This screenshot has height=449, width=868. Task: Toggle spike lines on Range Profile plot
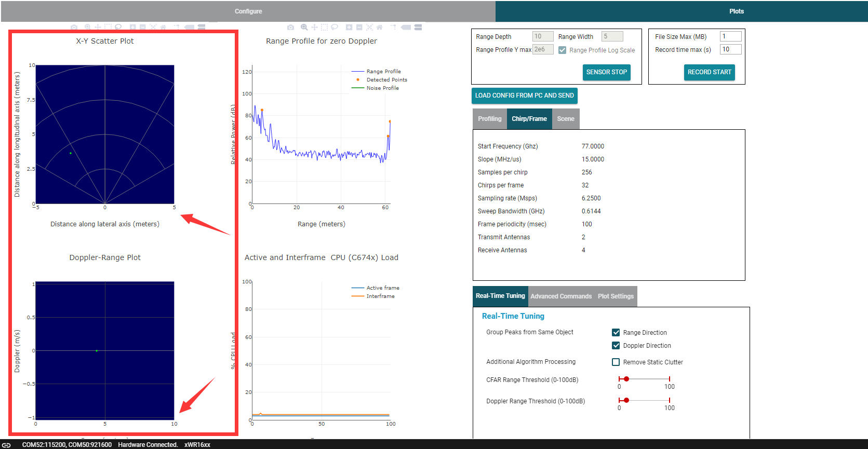pyautogui.click(x=394, y=27)
